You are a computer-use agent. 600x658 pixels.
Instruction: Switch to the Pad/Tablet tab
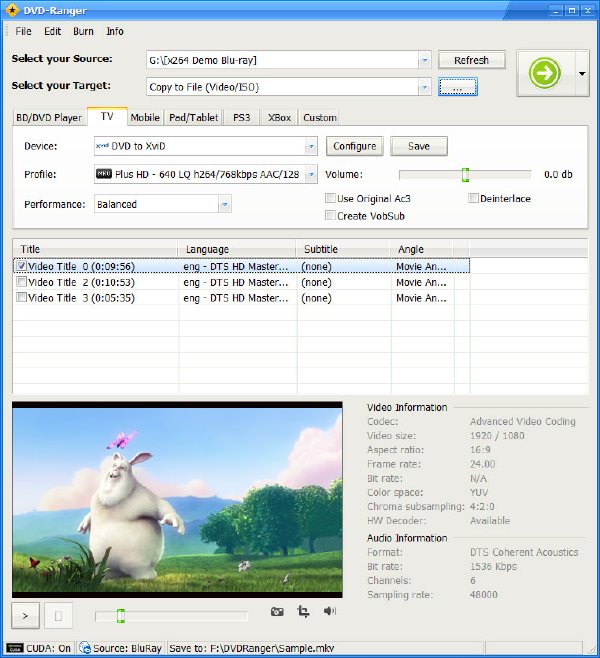pyautogui.click(x=194, y=118)
